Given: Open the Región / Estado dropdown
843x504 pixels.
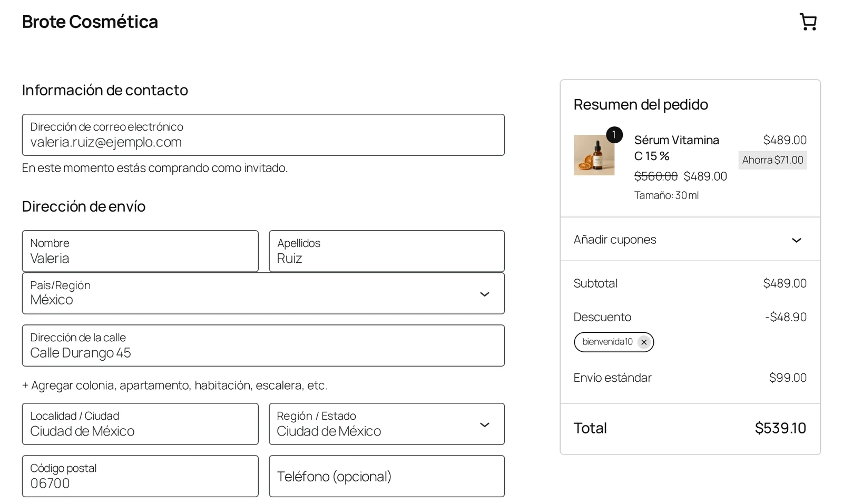Looking at the screenshot, I should pyautogui.click(x=387, y=424).
